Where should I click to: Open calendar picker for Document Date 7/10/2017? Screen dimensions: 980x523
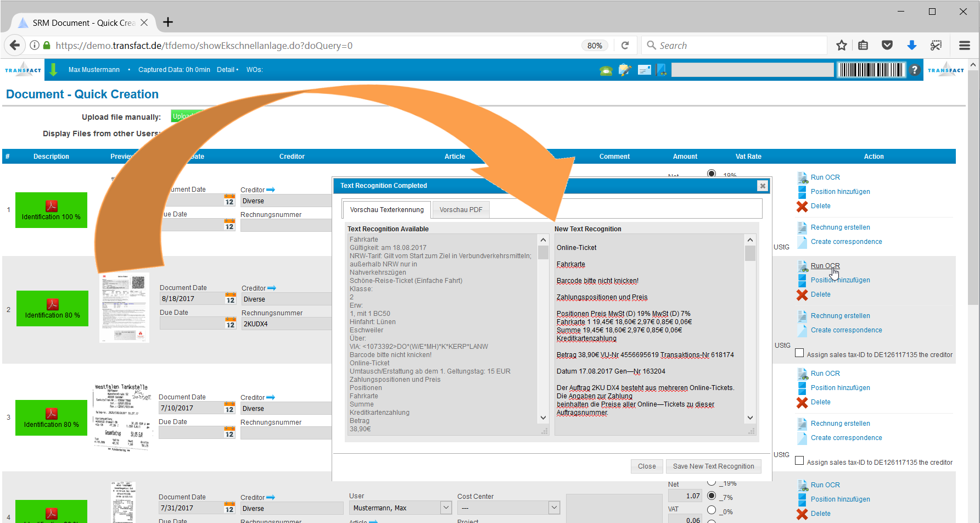(x=229, y=408)
